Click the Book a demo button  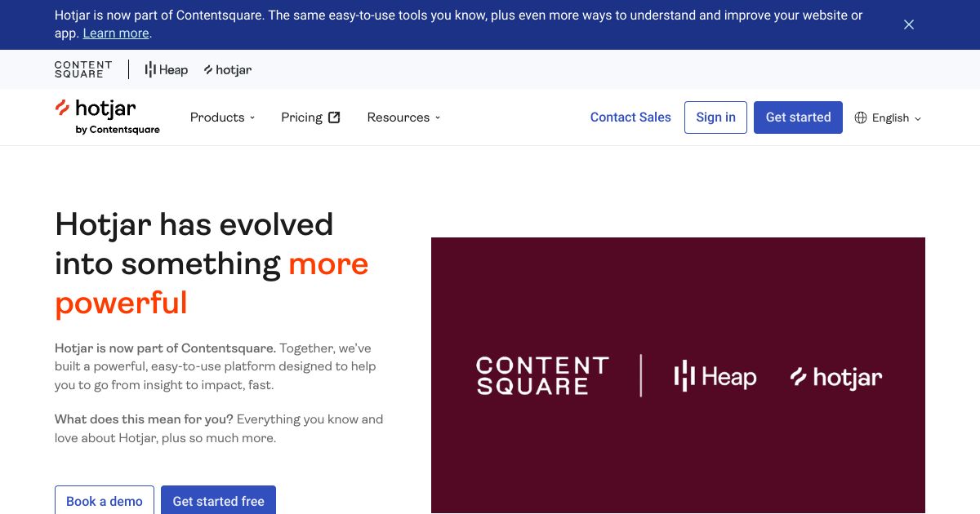pos(104,500)
